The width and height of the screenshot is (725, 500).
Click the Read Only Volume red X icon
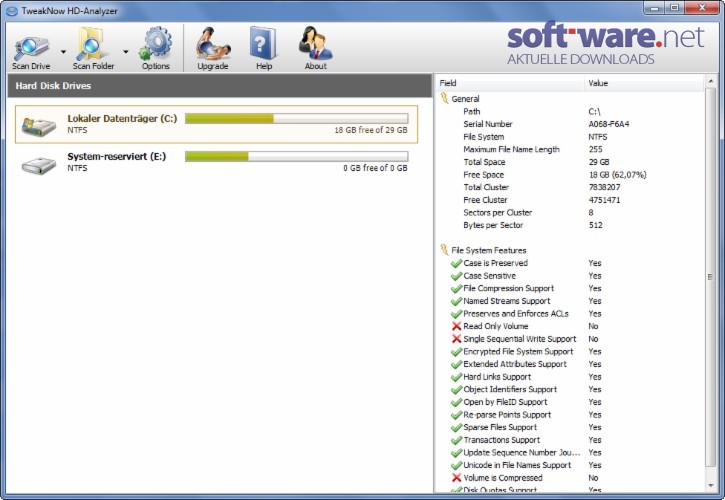click(456, 326)
